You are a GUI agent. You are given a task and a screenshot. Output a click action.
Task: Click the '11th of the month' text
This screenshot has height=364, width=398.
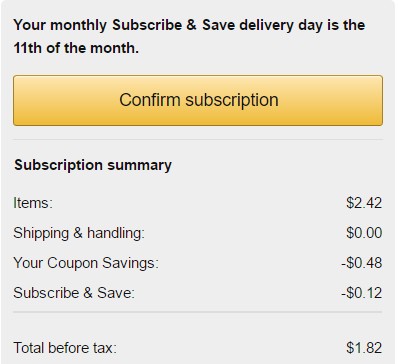pos(76,48)
